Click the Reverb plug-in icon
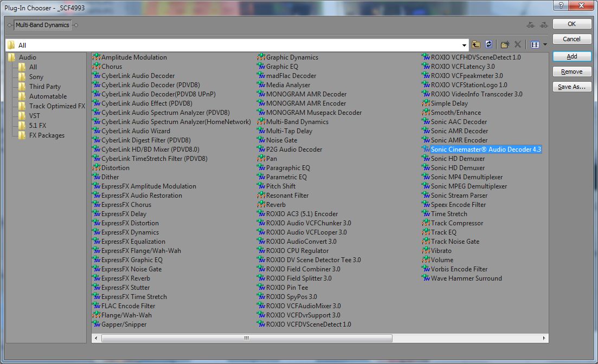Viewport: 598px width, 364px height. pos(261,205)
